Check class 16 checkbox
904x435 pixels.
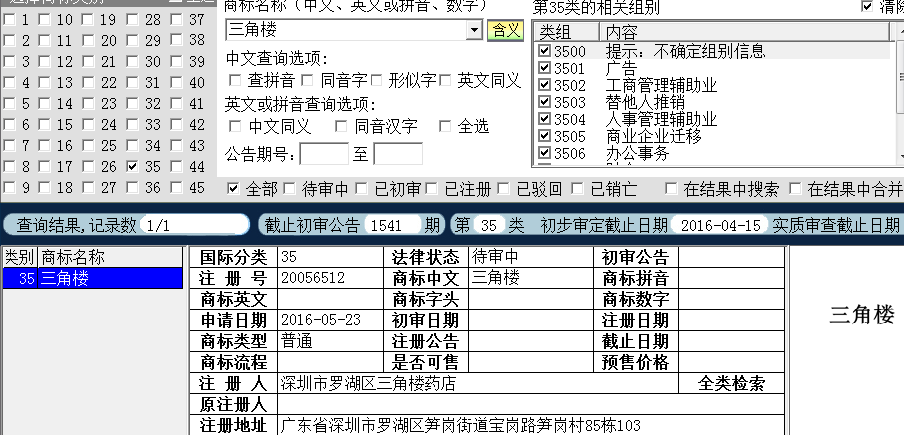(44, 146)
